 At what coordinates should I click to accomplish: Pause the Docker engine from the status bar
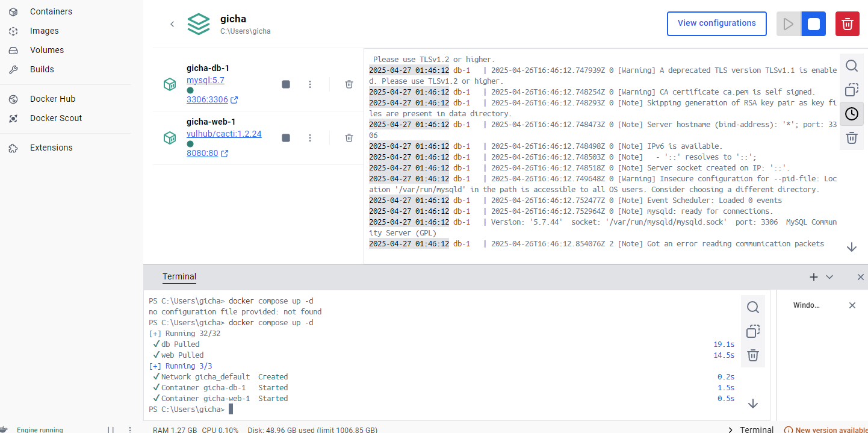111,429
